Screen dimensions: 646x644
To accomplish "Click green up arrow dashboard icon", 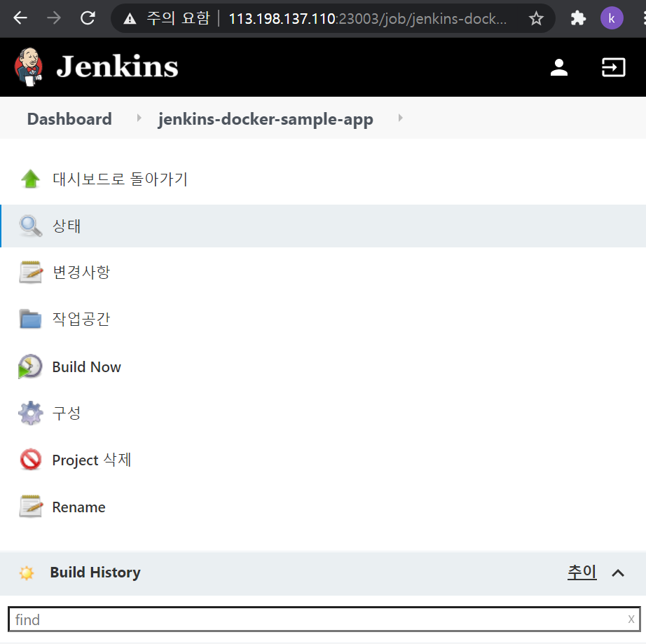I will [31, 179].
